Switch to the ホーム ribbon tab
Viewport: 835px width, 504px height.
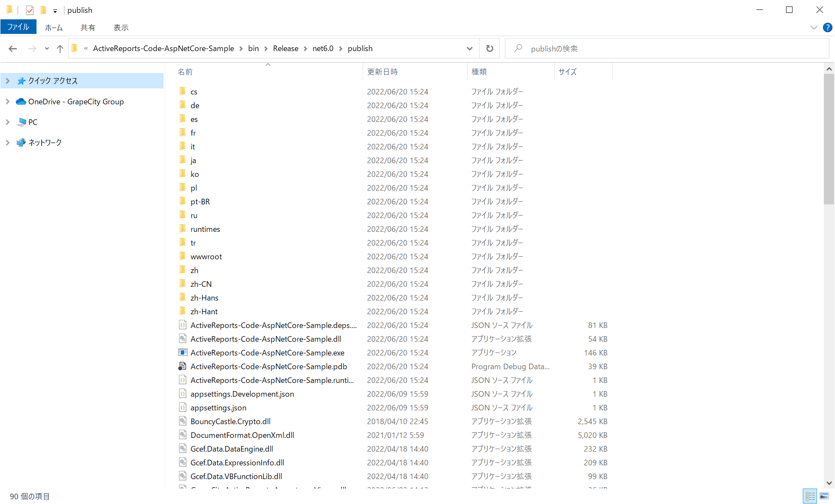click(54, 27)
